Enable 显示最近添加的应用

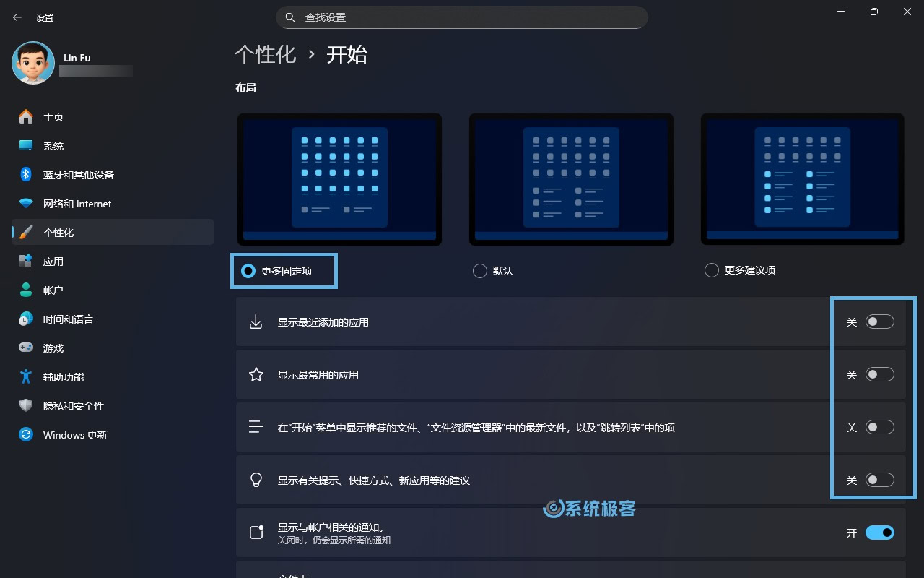(x=880, y=322)
